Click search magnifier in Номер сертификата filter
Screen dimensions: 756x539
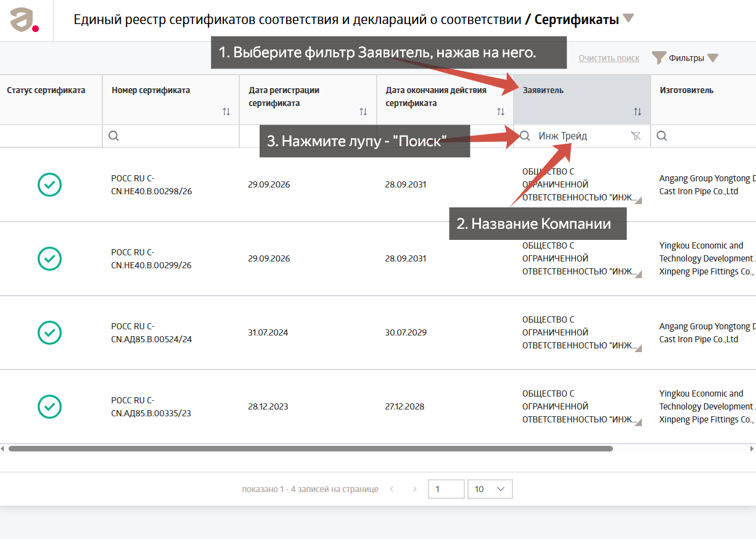[113, 136]
